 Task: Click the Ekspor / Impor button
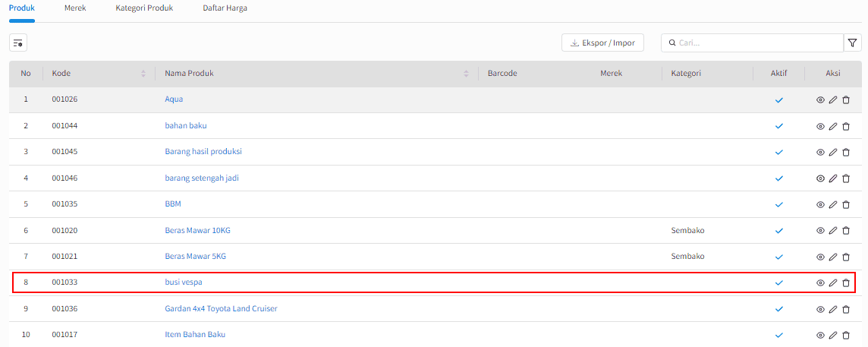tap(603, 43)
